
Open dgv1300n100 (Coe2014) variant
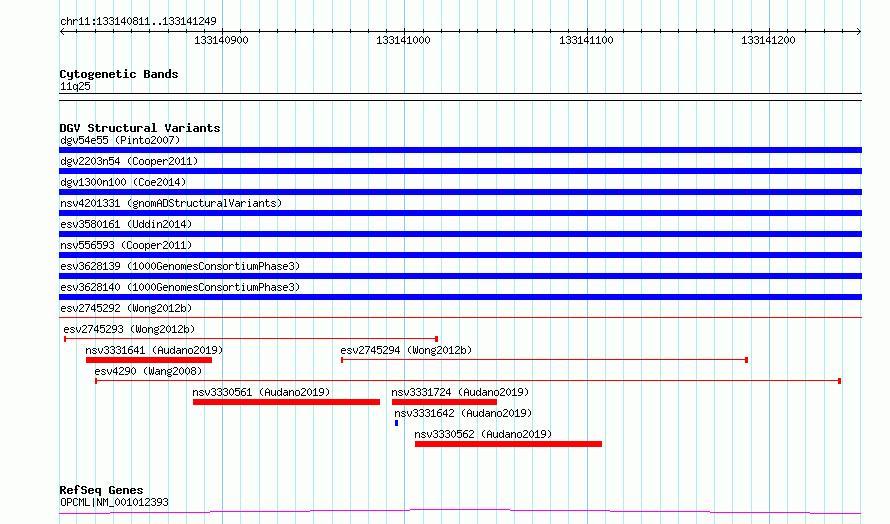pyautogui.click(x=123, y=182)
